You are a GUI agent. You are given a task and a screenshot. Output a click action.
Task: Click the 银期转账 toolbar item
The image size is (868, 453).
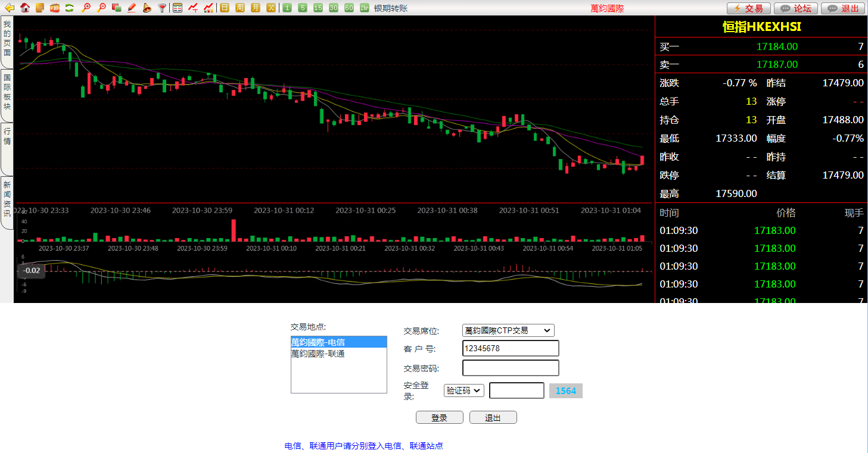[391, 8]
